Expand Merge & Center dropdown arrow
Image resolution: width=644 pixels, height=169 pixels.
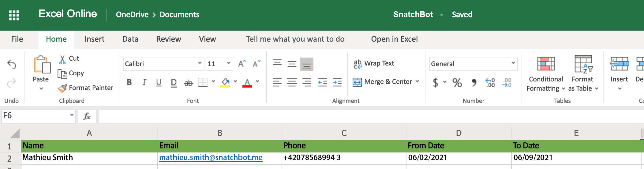(x=417, y=81)
